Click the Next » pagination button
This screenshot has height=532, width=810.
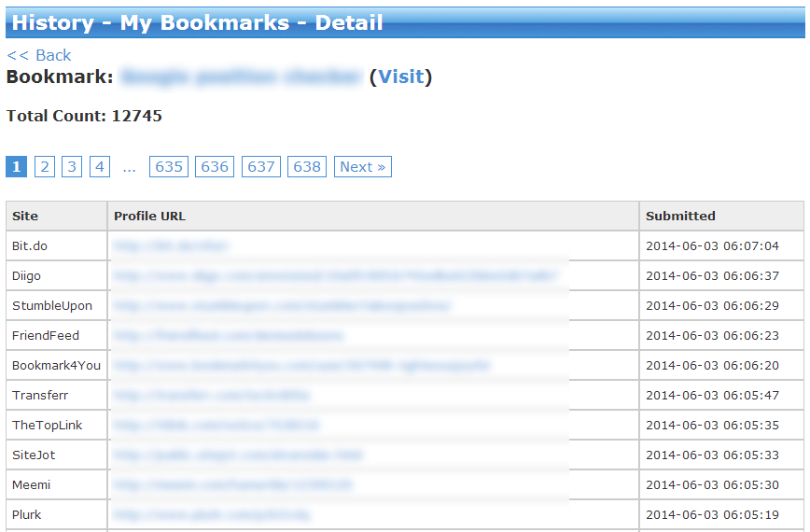pyautogui.click(x=363, y=167)
